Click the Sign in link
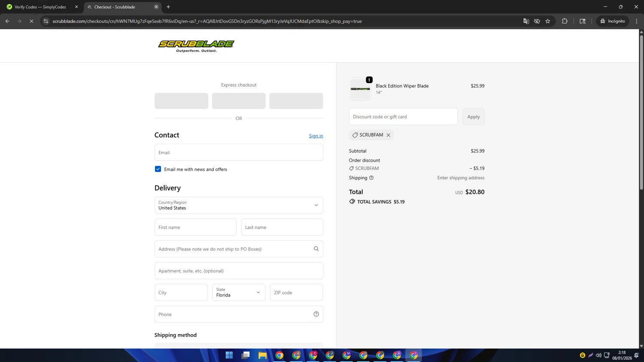This screenshot has height=362, width=644. point(316,136)
